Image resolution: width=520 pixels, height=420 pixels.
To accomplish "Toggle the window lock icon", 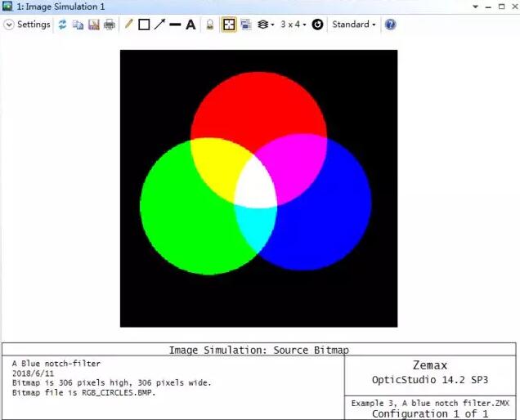I will [x=209, y=25].
